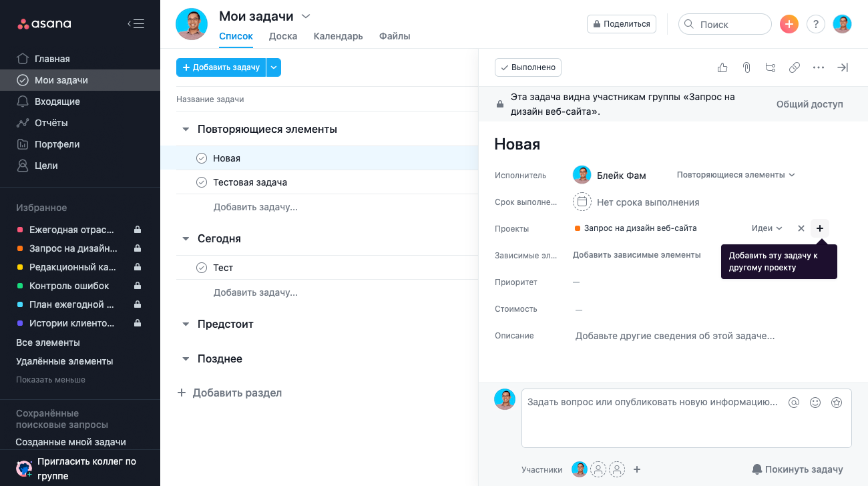Click the Поделиться button
This screenshot has width=868, height=486.
coord(621,24)
